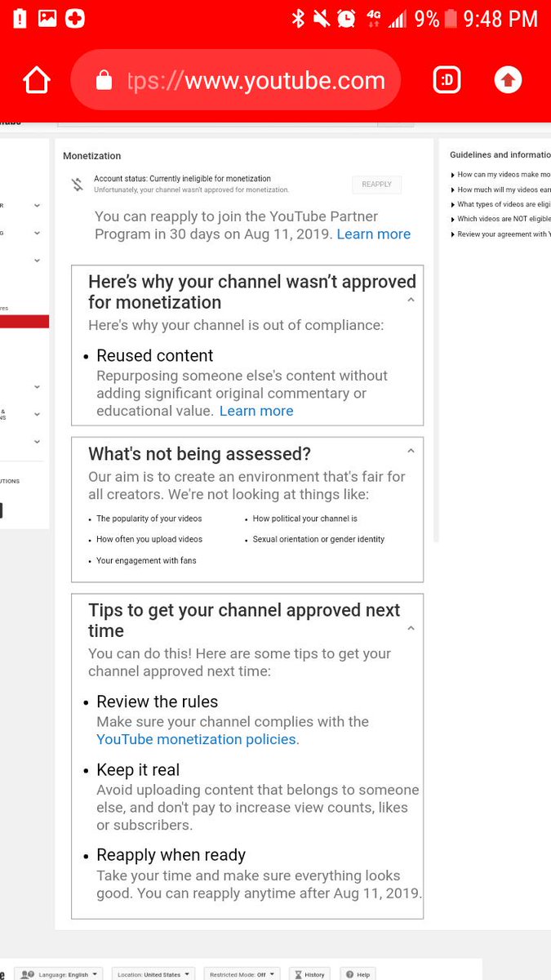
Task: Tap the red plus notification icon
Action: click(75, 18)
